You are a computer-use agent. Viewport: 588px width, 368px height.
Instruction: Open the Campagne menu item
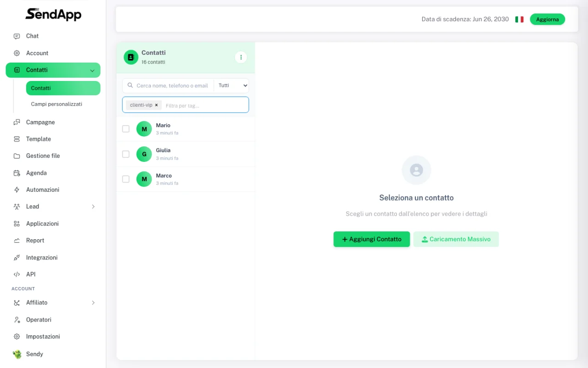click(53, 122)
